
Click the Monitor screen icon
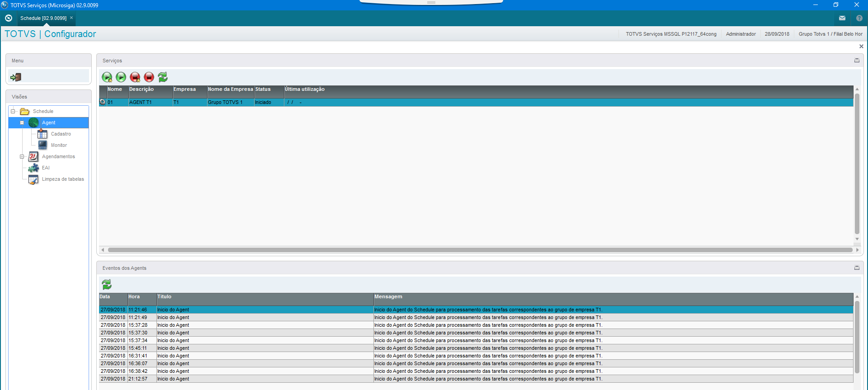click(42, 145)
